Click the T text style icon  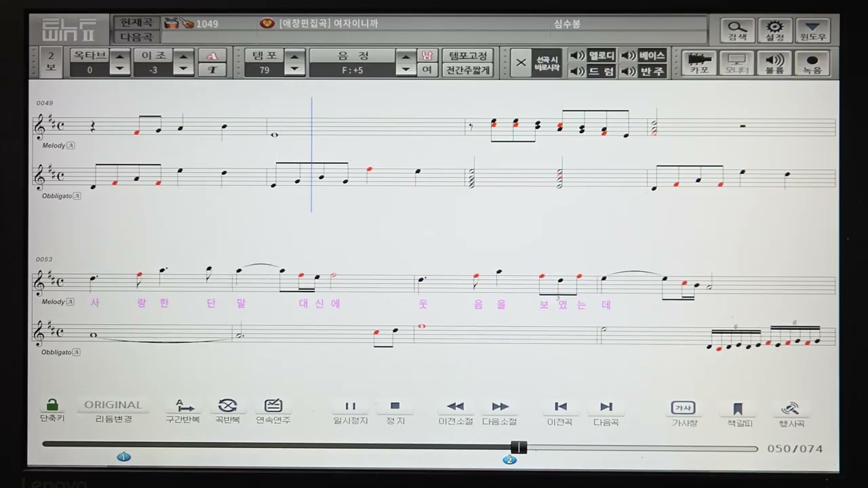click(x=212, y=70)
